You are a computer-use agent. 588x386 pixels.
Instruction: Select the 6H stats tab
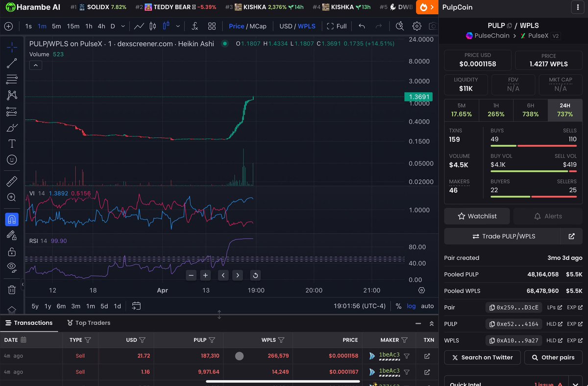[x=530, y=110]
